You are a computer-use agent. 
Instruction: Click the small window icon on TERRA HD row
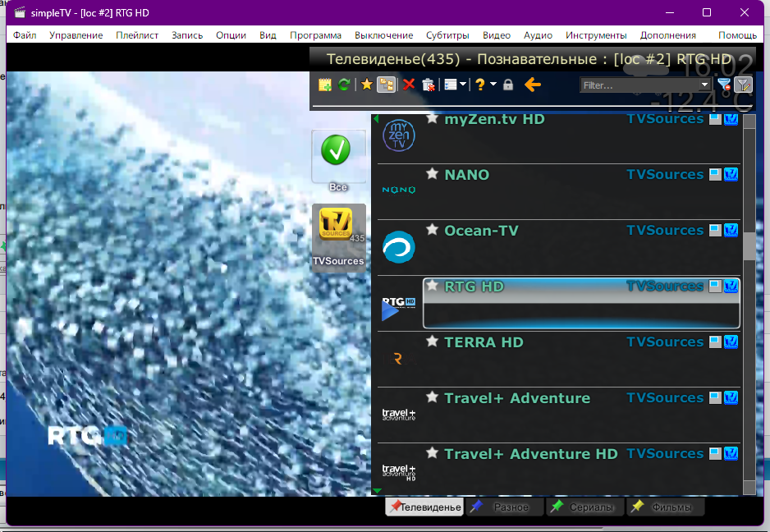715,342
